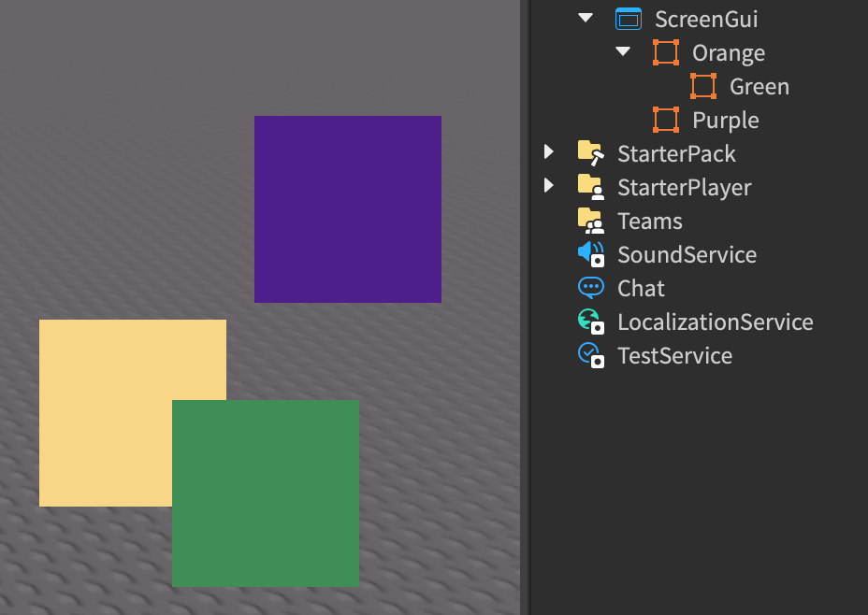Select the Chat label
868x615 pixels.
point(641,289)
